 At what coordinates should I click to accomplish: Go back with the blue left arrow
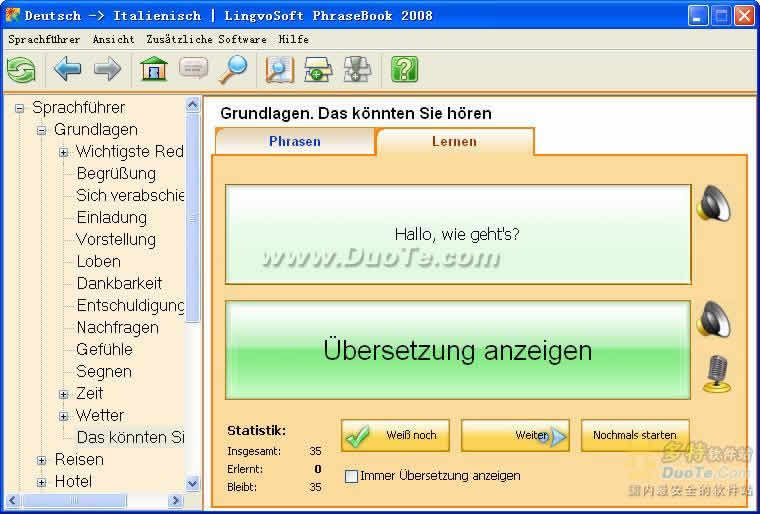[68, 69]
